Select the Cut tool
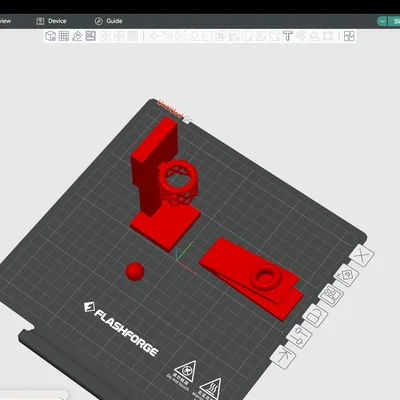Image resolution: width=400 pixels, height=400 pixels. point(207,36)
